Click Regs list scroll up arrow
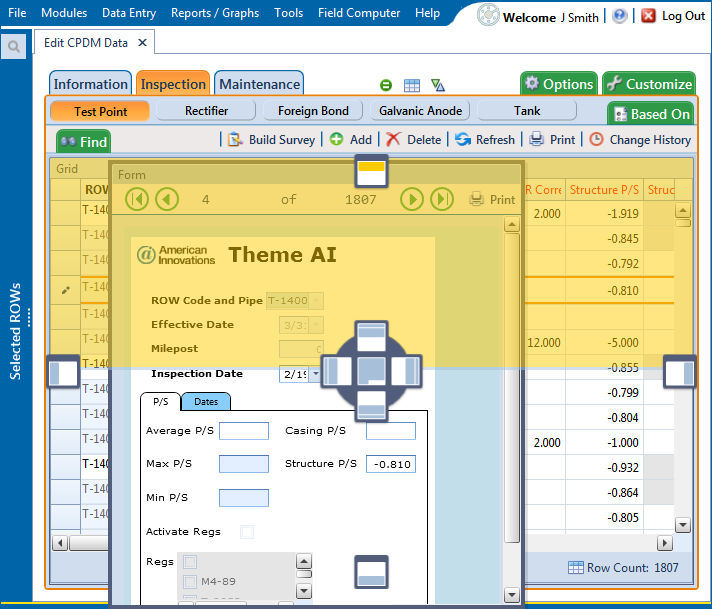 tap(304, 562)
